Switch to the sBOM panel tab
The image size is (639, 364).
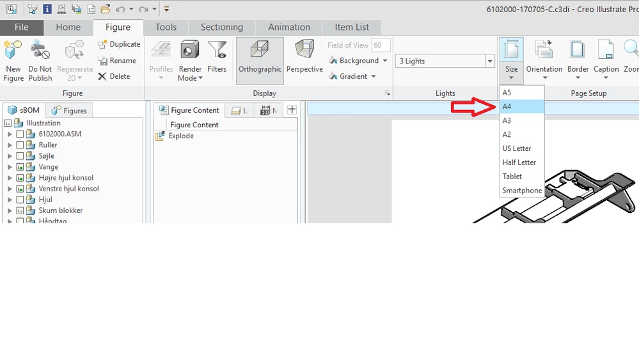coord(24,110)
